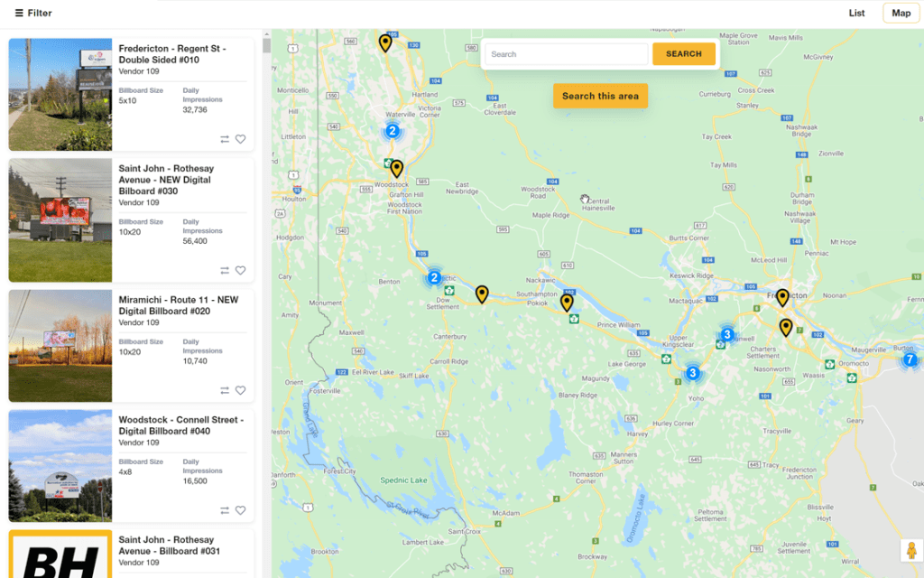Click the cluster of 3 near Hanwell
Screen dimensions: 924x578
pos(727,334)
